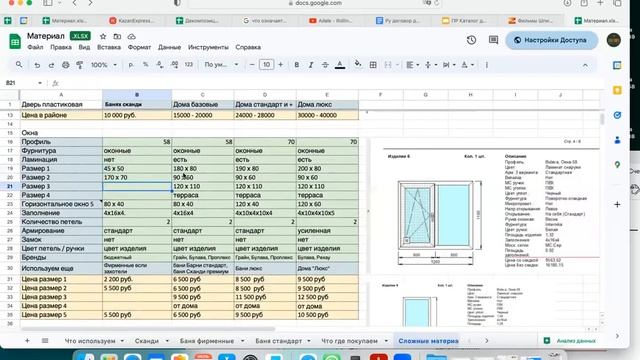The width and height of the screenshot is (640, 360).
Task: Click the font size field showing 10
Action: [x=266, y=65]
